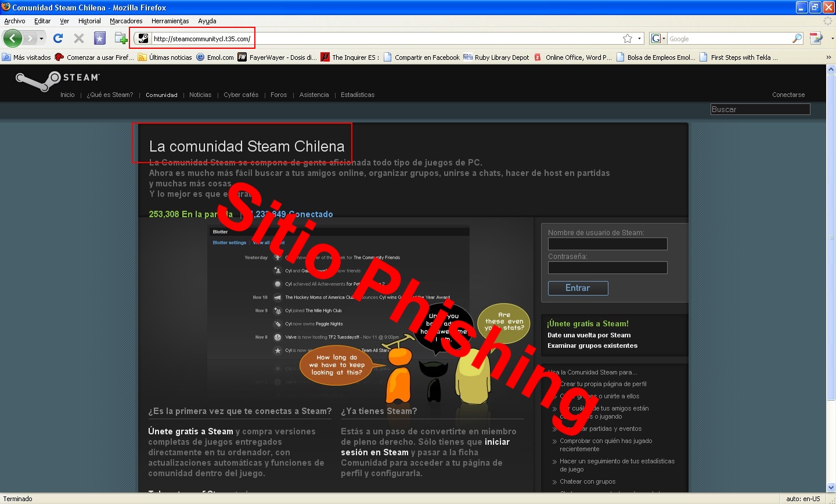The image size is (836, 504).
Task: Open the ¿Qué es Steam? link
Action: coord(110,95)
